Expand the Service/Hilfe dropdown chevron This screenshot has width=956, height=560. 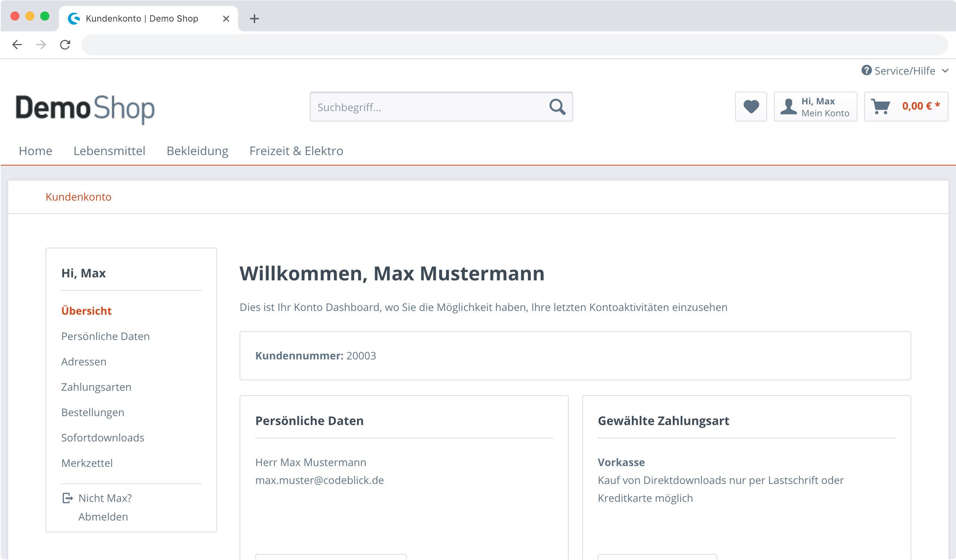(x=945, y=71)
